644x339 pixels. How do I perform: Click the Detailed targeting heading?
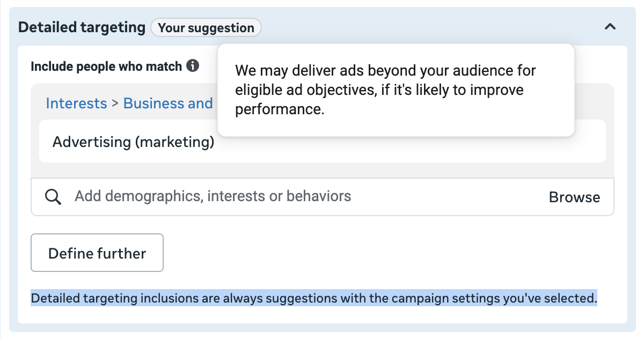[x=82, y=28]
